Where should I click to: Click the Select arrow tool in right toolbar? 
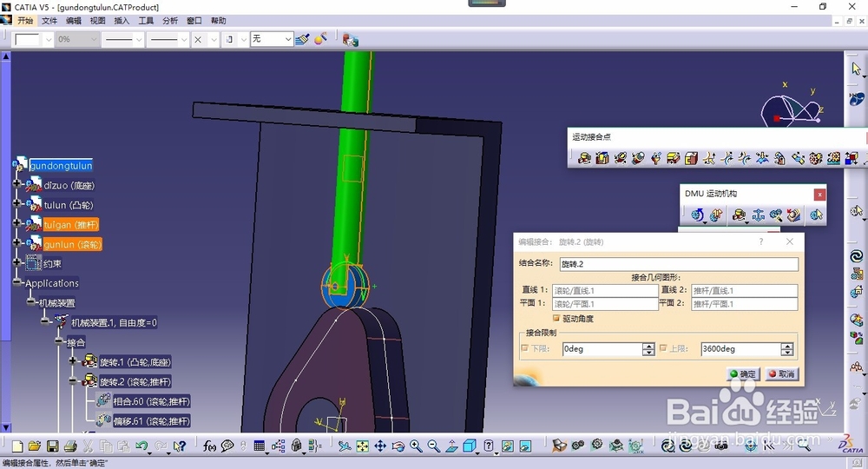coord(857,68)
